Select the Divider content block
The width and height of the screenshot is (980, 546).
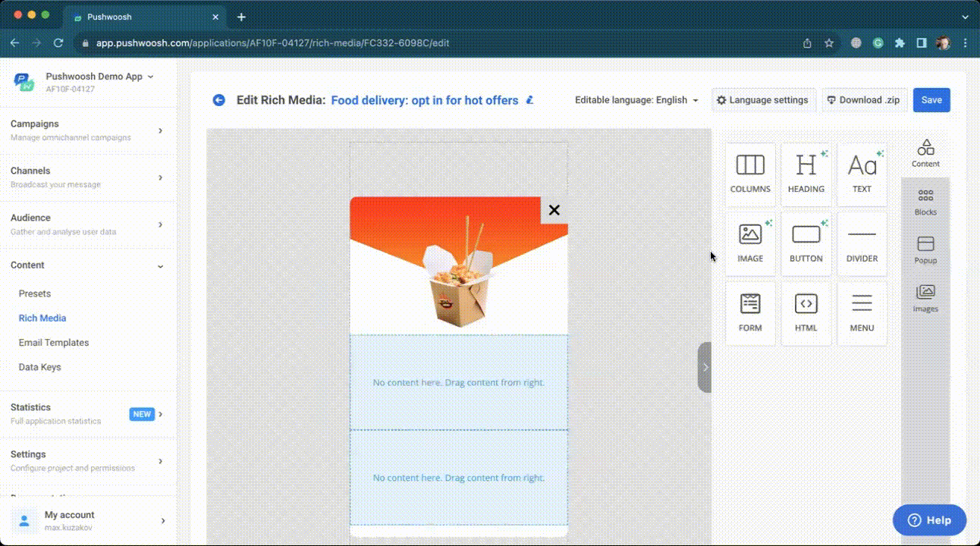[862, 243]
